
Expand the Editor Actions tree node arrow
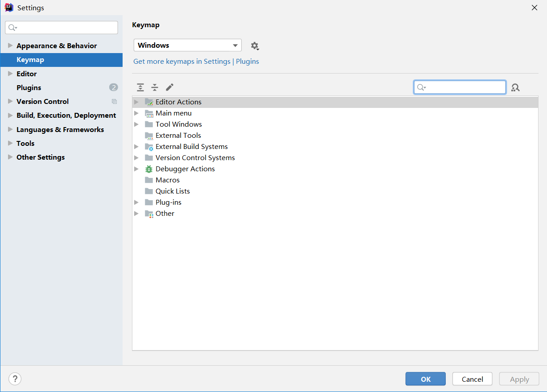pos(136,102)
